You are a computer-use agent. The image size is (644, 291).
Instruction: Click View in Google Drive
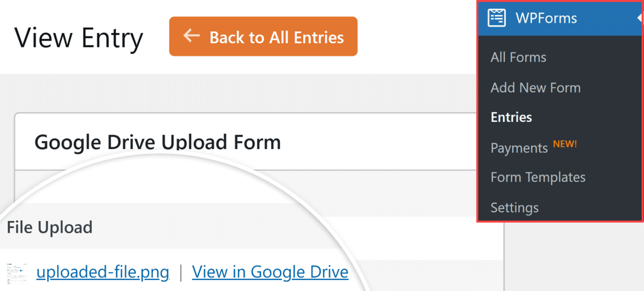(270, 272)
